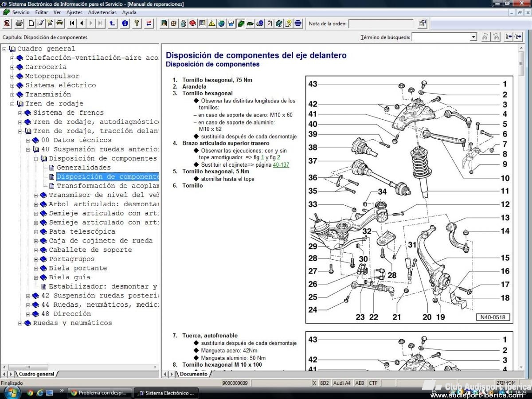Click the icon right of order note field
Viewport: 532px width, 399px height.
422,23
